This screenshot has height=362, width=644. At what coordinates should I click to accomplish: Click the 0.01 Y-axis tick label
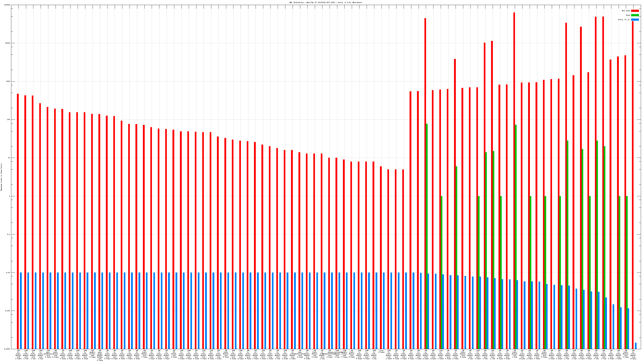tap(8, 273)
